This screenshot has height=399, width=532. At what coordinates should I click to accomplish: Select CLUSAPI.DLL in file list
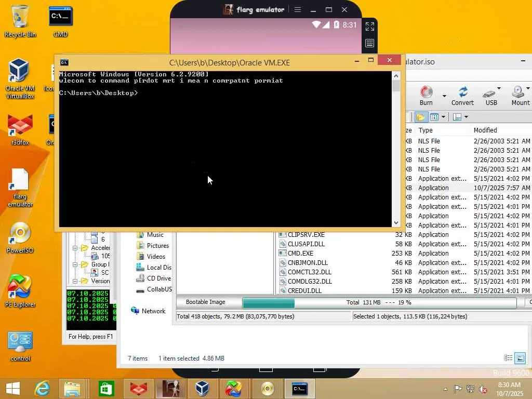coord(306,244)
